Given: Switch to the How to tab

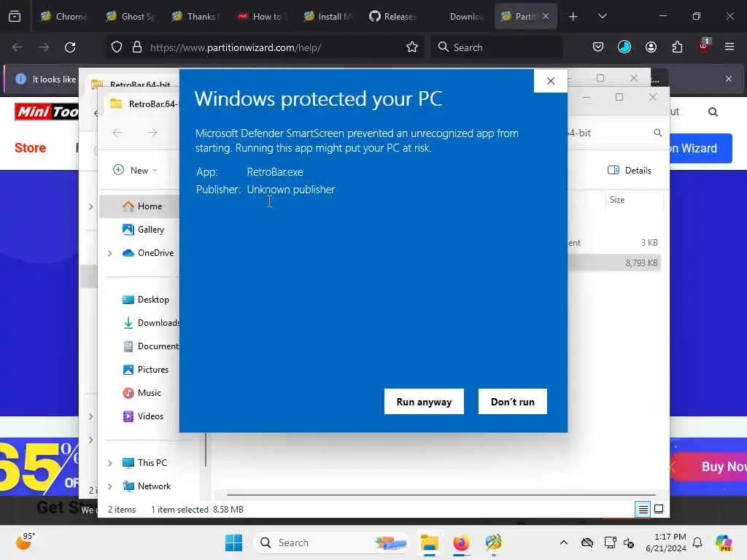Looking at the screenshot, I should pyautogui.click(x=261, y=16).
